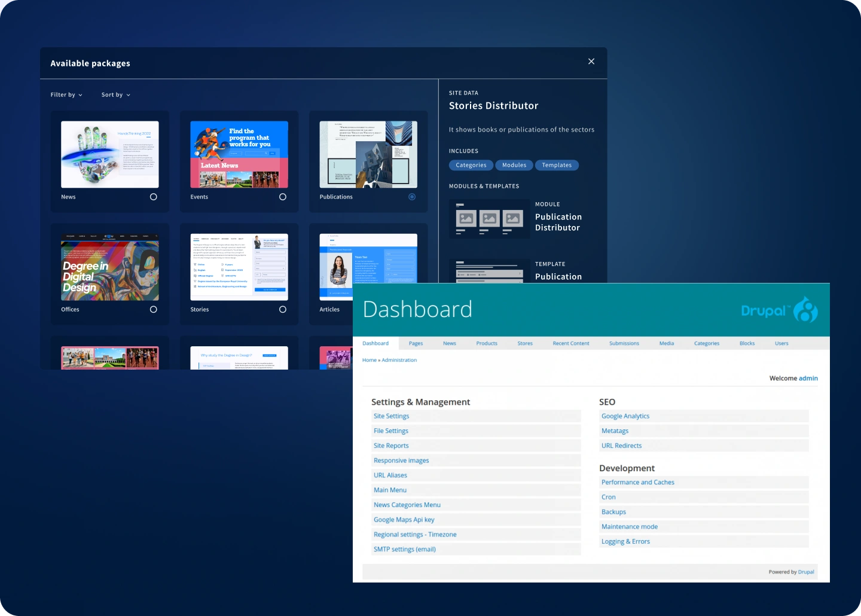The image size is (861, 616).
Task: Click the Publication Distributor module thumbnail
Action: [489, 219]
